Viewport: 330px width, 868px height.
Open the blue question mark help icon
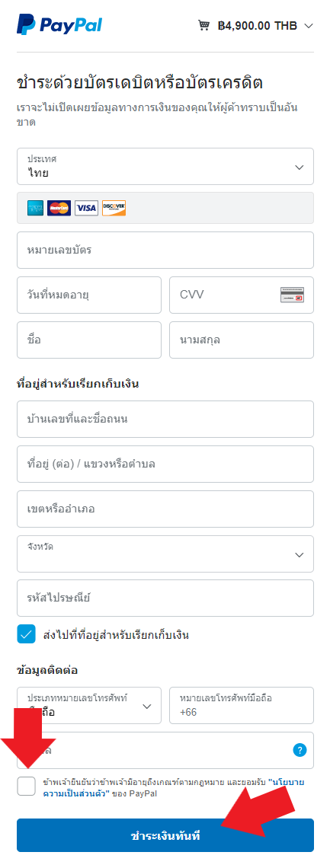point(300,750)
